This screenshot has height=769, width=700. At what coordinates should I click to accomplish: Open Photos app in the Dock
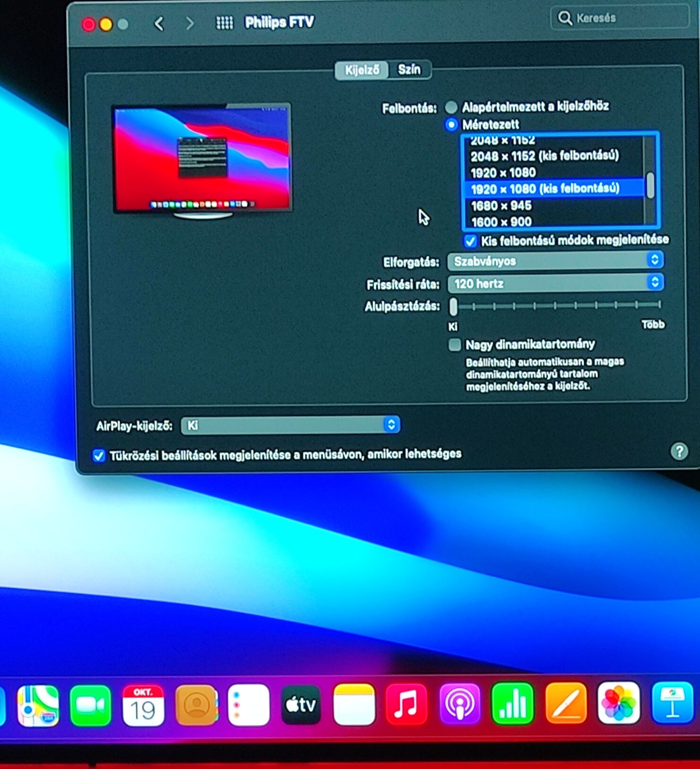coord(619,703)
